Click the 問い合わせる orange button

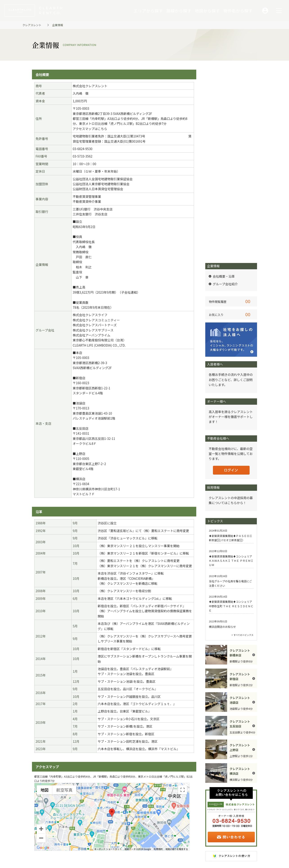[231, 837]
